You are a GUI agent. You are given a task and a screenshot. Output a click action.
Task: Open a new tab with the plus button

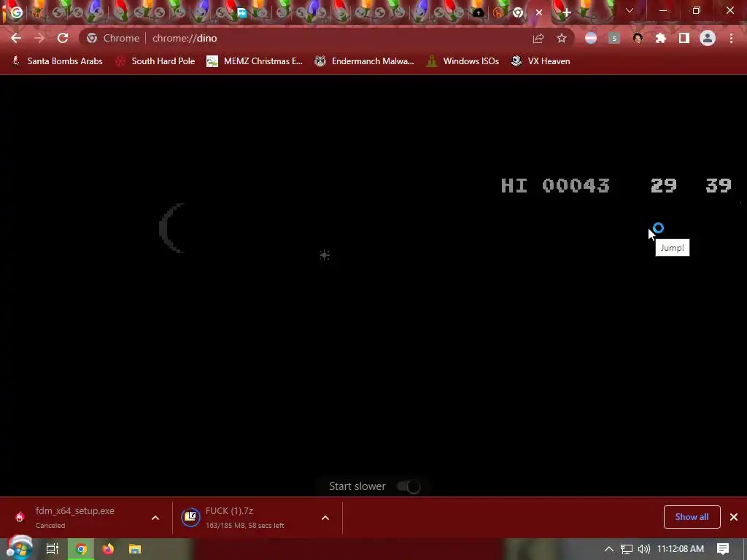click(x=566, y=12)
